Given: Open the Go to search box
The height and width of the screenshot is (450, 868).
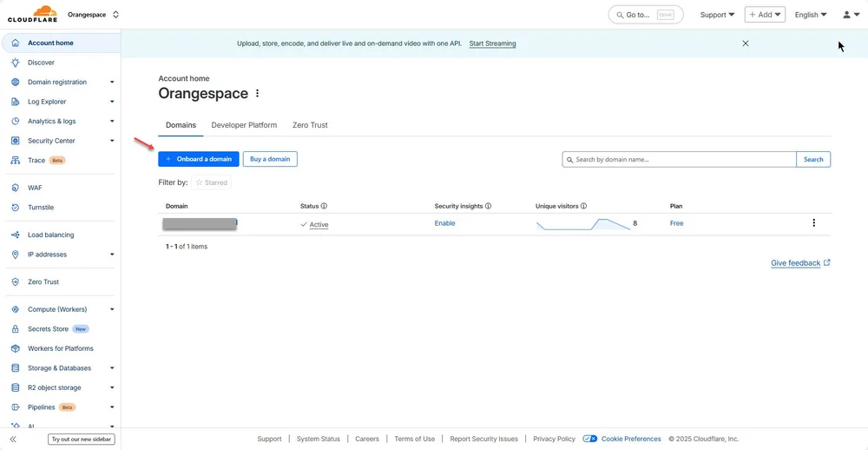Looking at the screenshot, I should point(646,15).
